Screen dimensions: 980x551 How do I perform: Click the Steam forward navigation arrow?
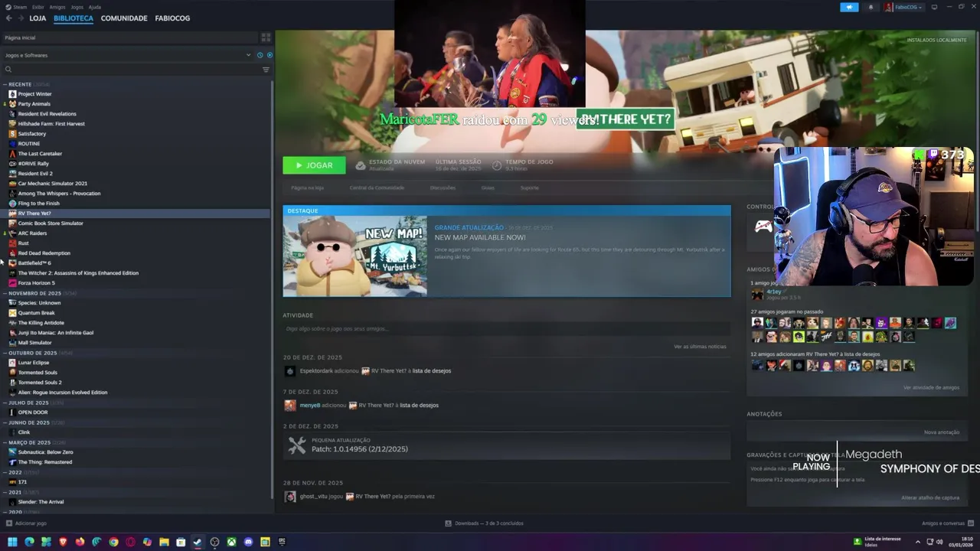click(21, 18)
